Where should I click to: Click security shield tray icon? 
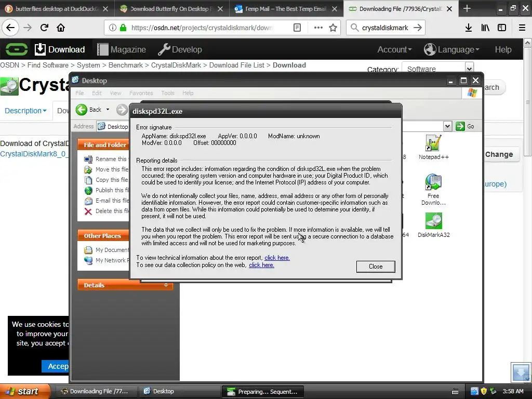tap(484, 391)
